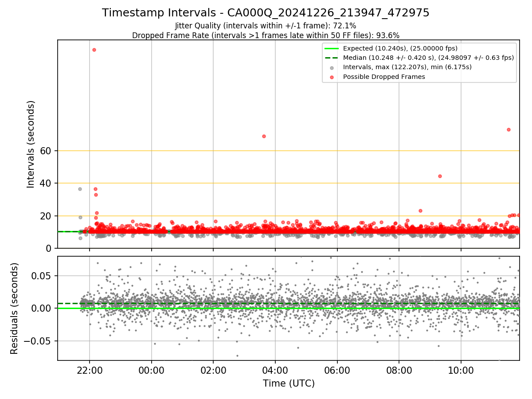Click the red outlier point near 03:40 above 60

coord(264,136)
